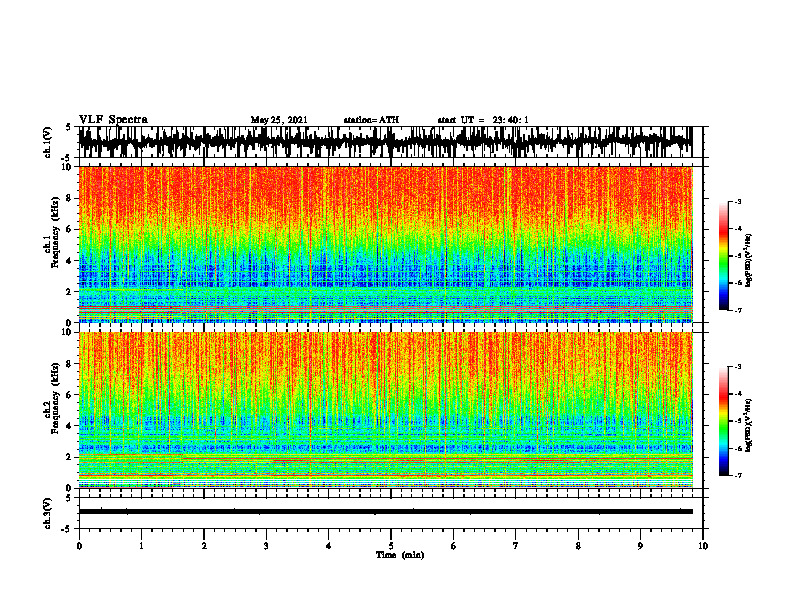The image size is (792, 612).
Task: Click the ch.2 spectrogram plot area
Action: point(385,410)
